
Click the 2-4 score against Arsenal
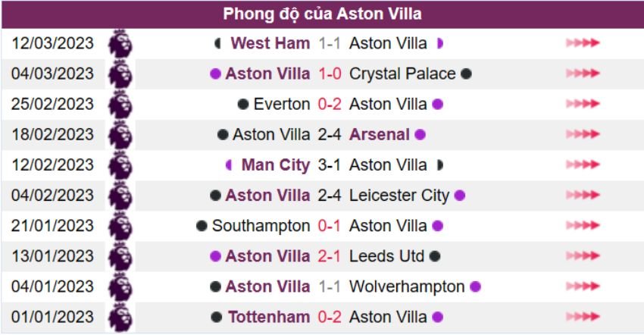pos(330,134)
